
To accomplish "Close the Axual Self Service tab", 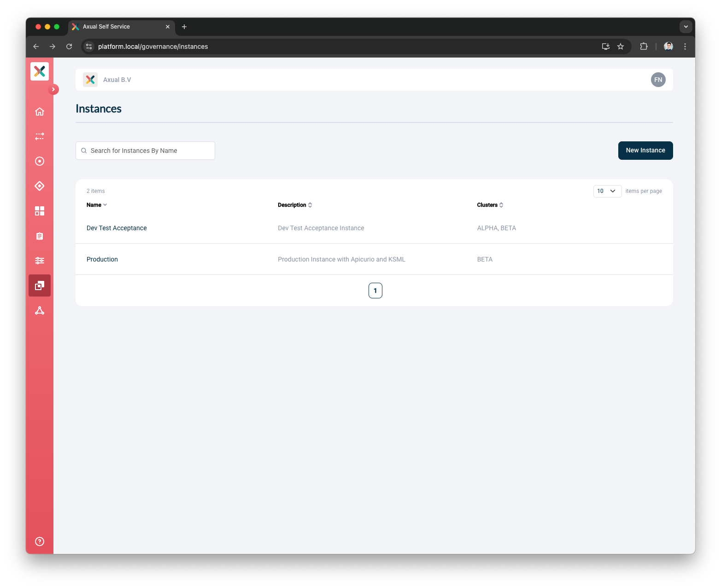I will click(168, 27).
